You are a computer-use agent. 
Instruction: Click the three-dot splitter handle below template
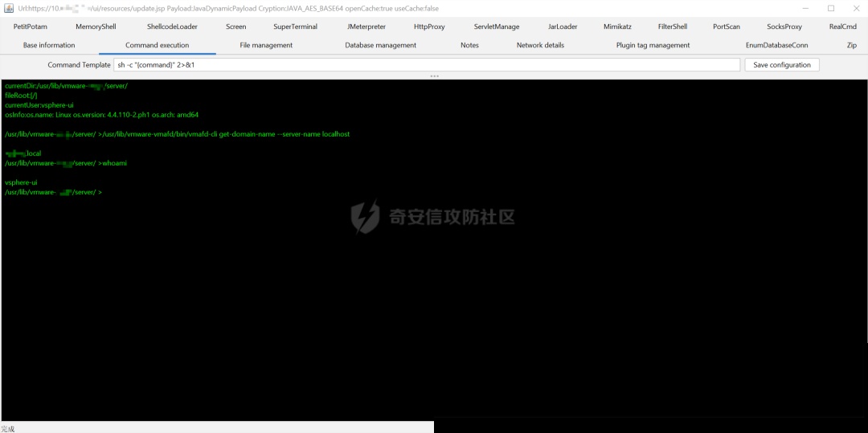434,76
